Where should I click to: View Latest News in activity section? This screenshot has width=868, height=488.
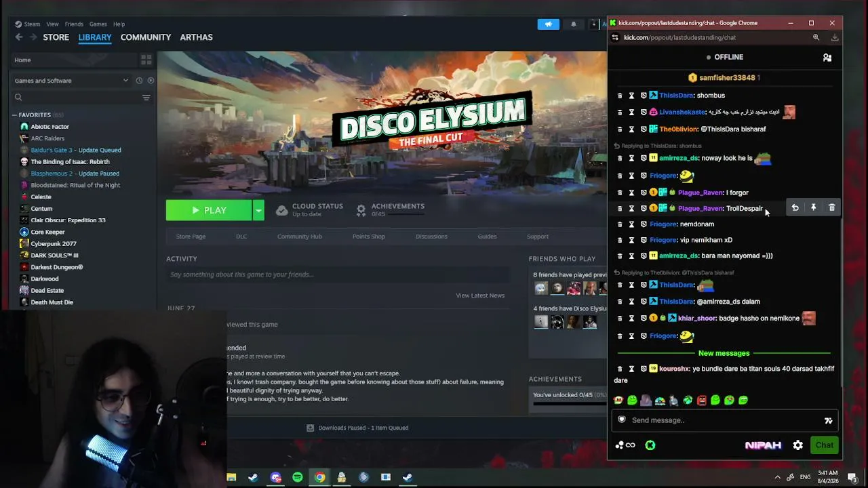pyautogui.click(x=480, y=296)
